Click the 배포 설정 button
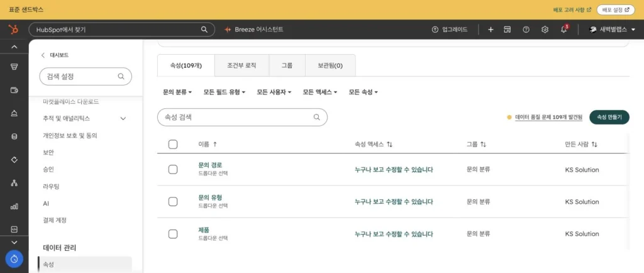The height and width of the screenshot is (273, 644). coord(615,9)
